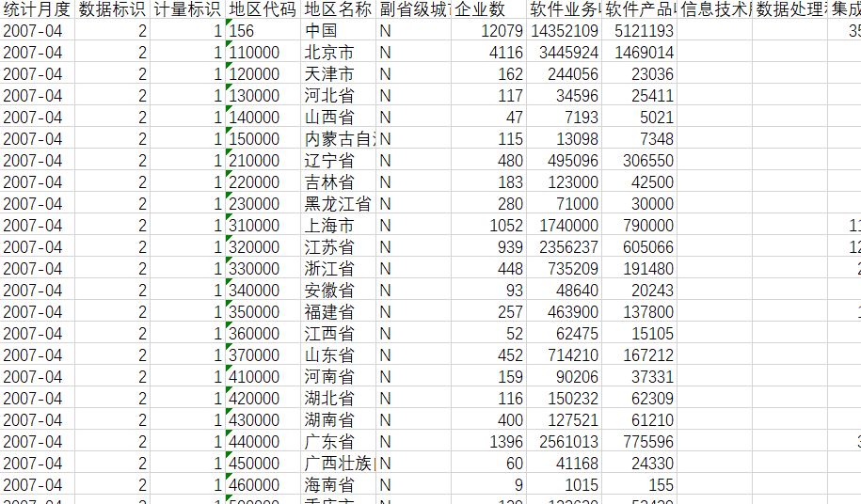The width and height of the screenshot is (861, 504).
Task: Select software revenue cell 2356237
Action: 564,246
